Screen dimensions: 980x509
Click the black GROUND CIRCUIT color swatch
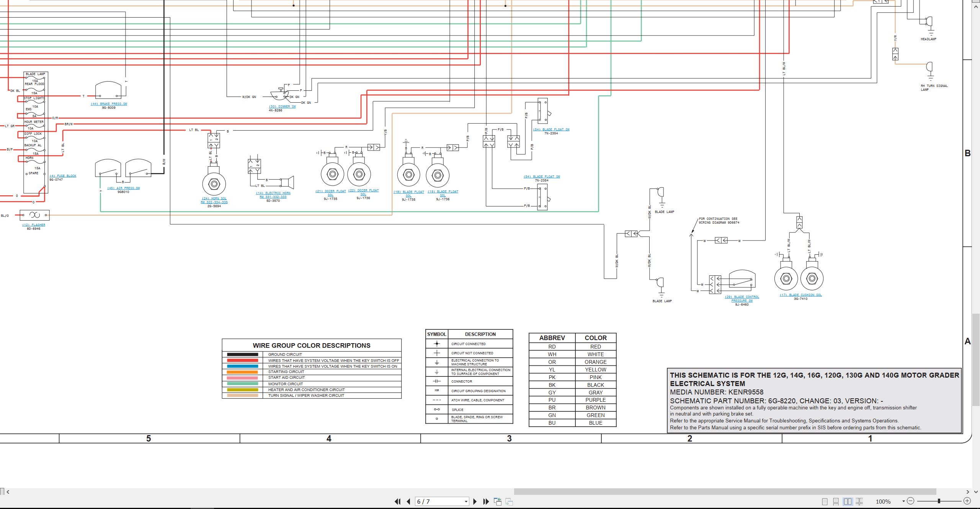pos(242,355)
